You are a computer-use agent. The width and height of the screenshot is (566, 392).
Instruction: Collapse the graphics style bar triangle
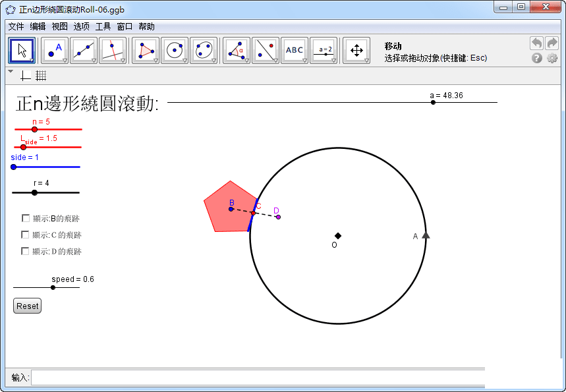click(x=11, y=71)
